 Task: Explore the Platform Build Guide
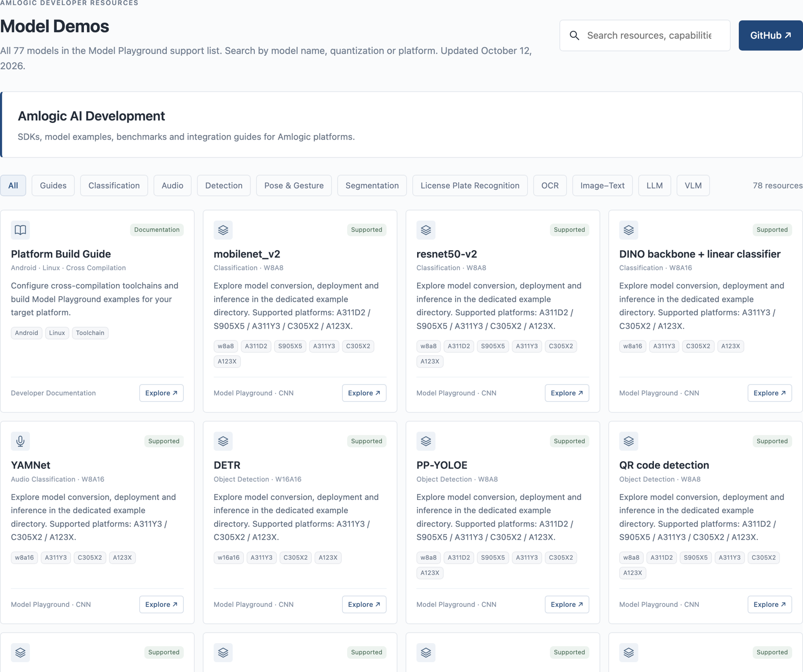[161, 393]
